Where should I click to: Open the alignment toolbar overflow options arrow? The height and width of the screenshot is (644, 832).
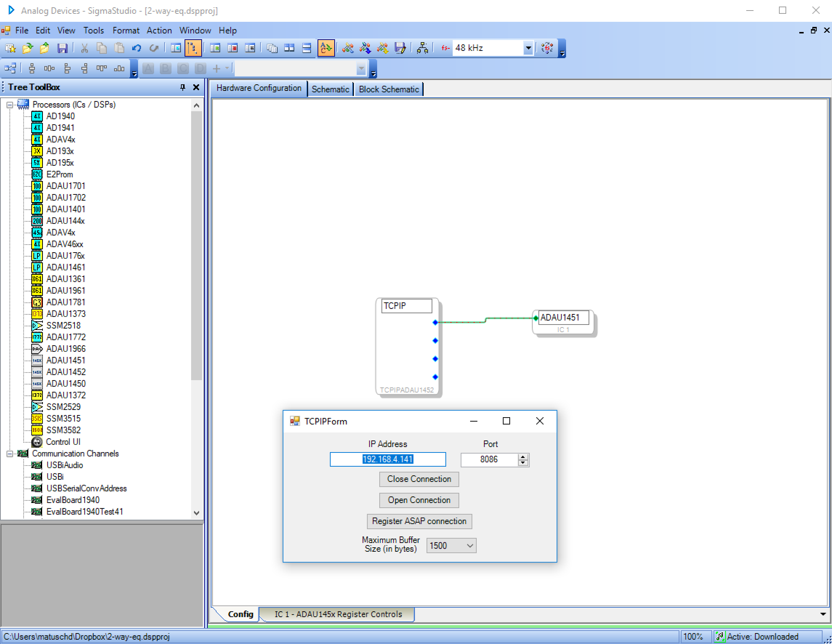pyautogui.click(x=134, y=69)
